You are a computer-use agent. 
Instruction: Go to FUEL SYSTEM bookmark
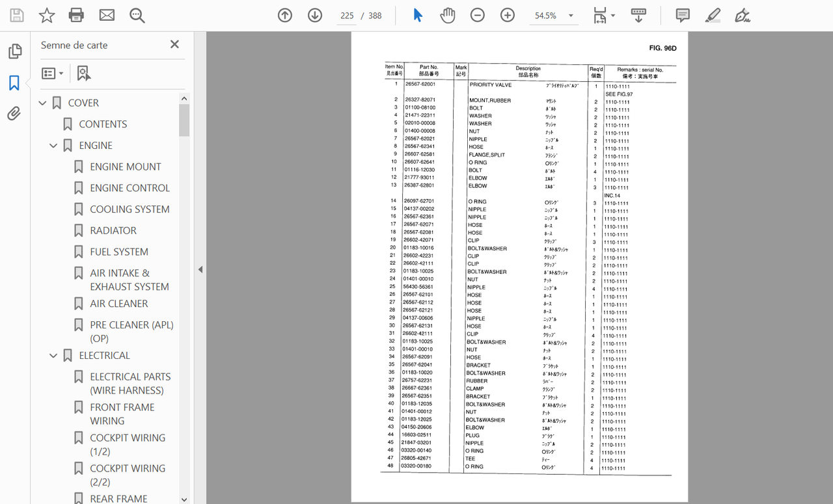[x=119, y=252]
